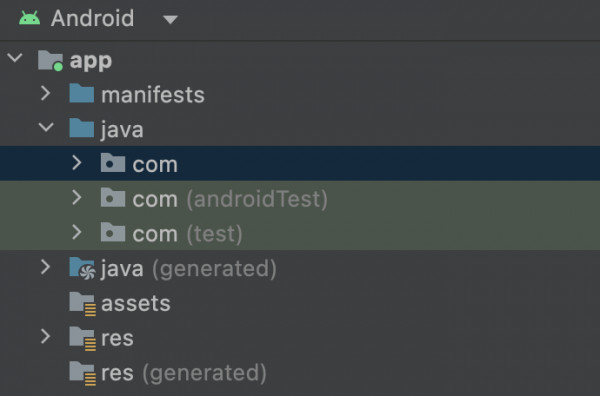The height and width of the screenshot is (396, 600).
Task: Click the com (androidTest) package icon
Action: (113, 197)
